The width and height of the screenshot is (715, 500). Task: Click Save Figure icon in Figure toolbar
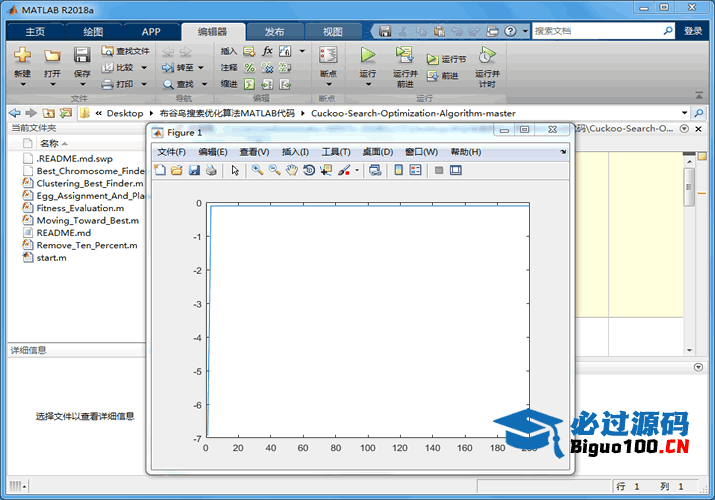(x=194, y=170)
